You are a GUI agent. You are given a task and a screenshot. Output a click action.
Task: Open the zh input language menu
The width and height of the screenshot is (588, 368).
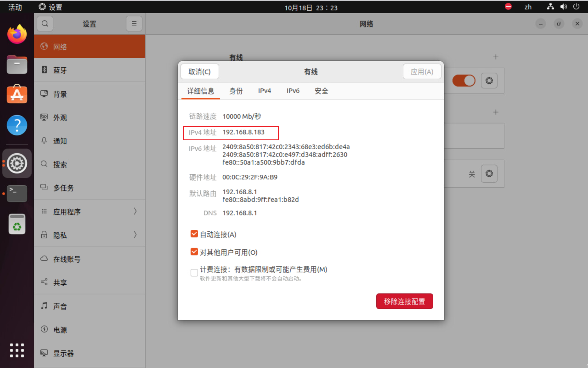(528, 7)
